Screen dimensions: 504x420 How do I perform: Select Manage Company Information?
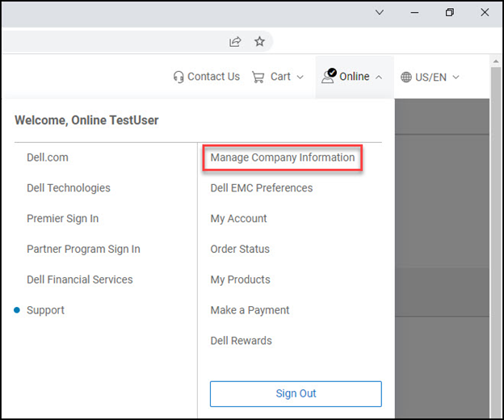282,157
